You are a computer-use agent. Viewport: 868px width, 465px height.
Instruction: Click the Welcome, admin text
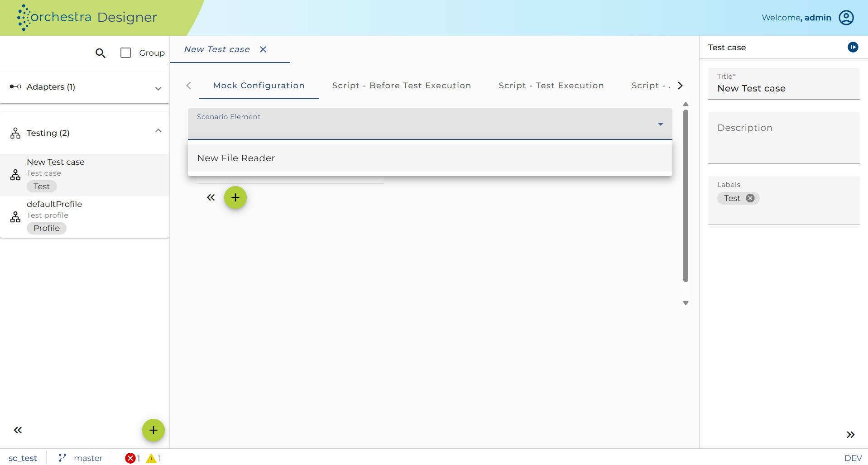796,18
